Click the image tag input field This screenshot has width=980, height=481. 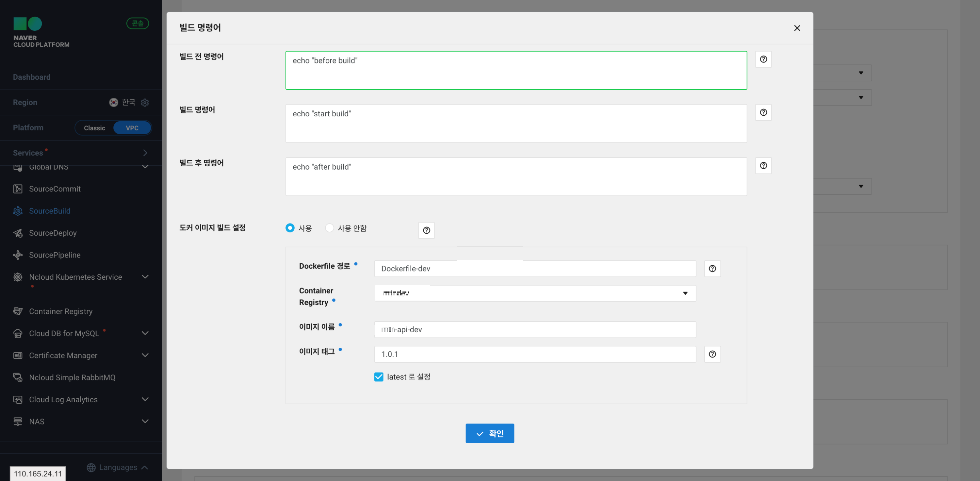pyautogui.click(x=535, y=354)
